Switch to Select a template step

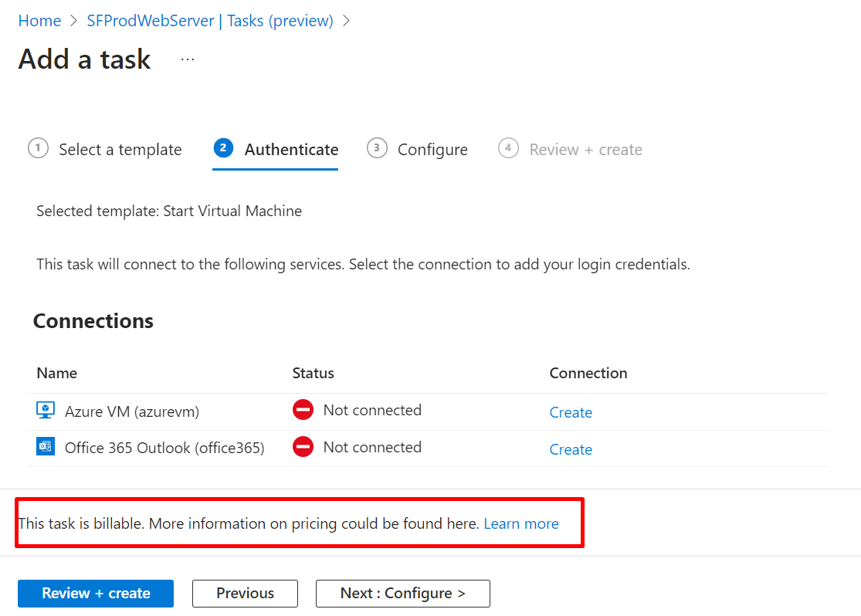[104, 149]
